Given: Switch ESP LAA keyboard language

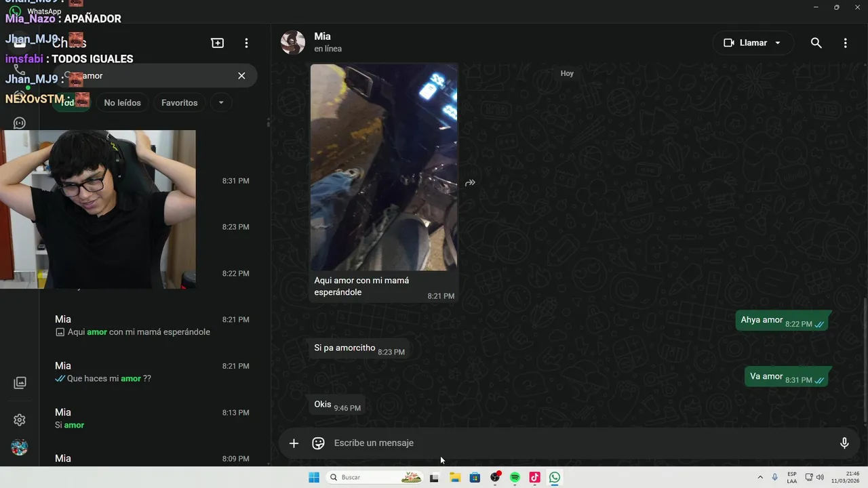Looking at the screenshot, I should point(792,477).
